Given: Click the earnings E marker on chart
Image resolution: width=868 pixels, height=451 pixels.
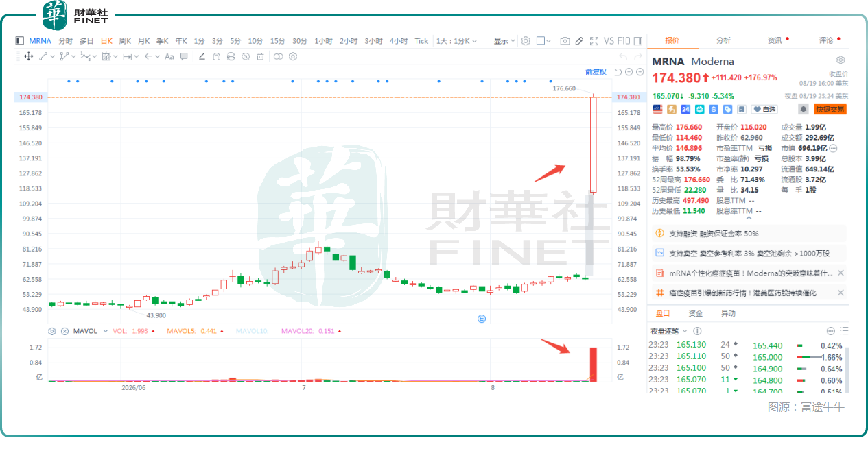Looking at the screenshot, I should [482, 318].
